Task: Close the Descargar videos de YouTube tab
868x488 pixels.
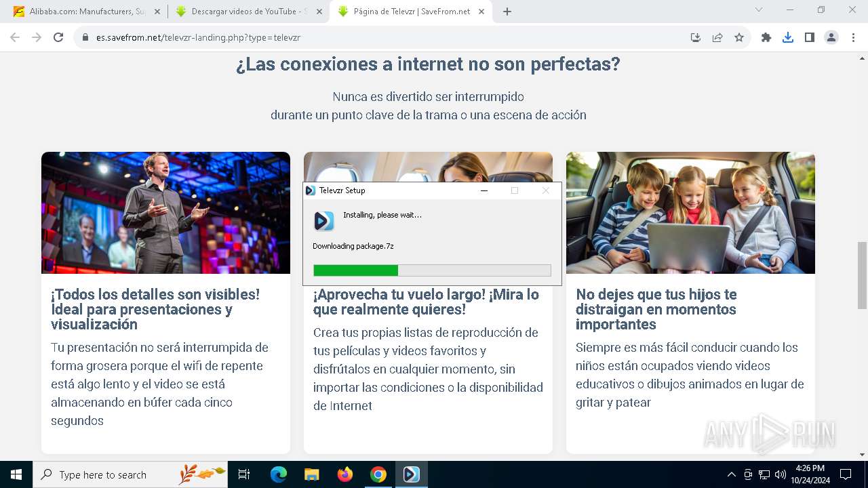Action: tap(319, 12)
